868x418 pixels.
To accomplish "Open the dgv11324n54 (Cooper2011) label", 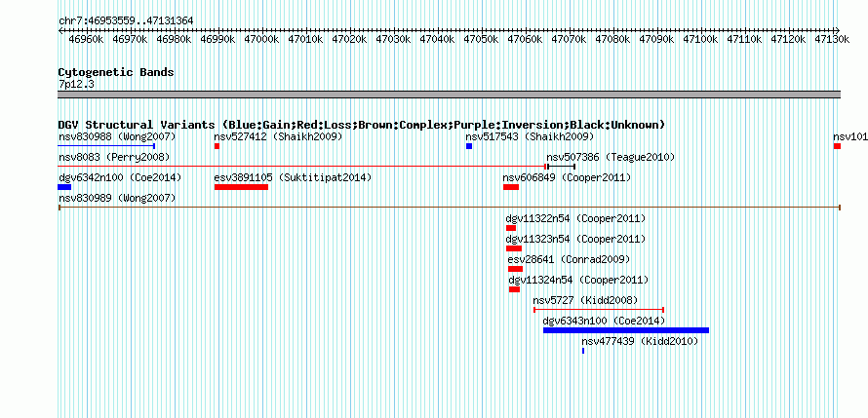I will (x=578, y=280).
